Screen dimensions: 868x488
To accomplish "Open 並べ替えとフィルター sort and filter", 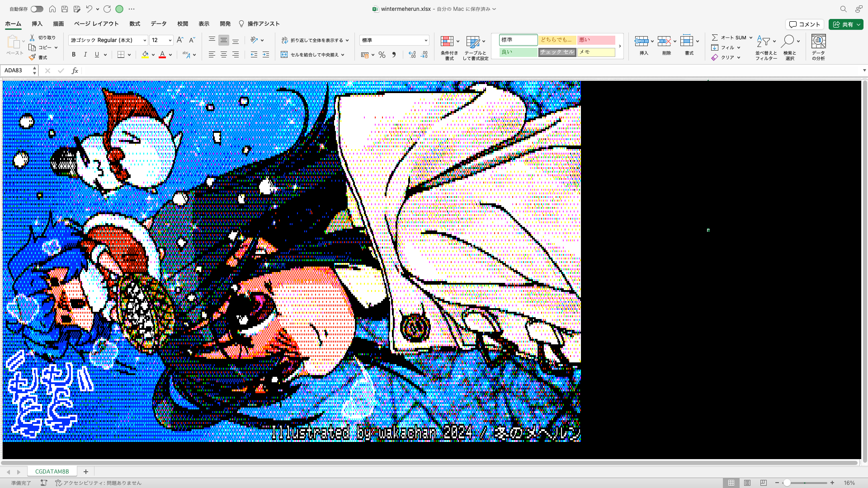I will pos(766,47).
